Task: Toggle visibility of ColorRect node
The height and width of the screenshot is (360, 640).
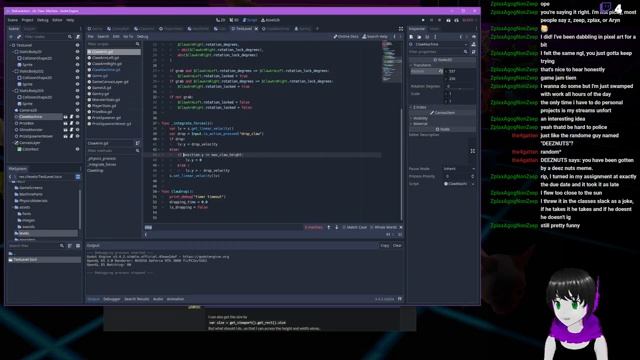Action: tap(78, 149)
